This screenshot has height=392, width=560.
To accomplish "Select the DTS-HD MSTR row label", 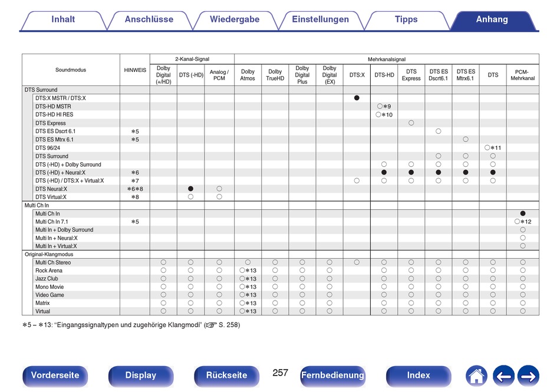I will point(53,106).
